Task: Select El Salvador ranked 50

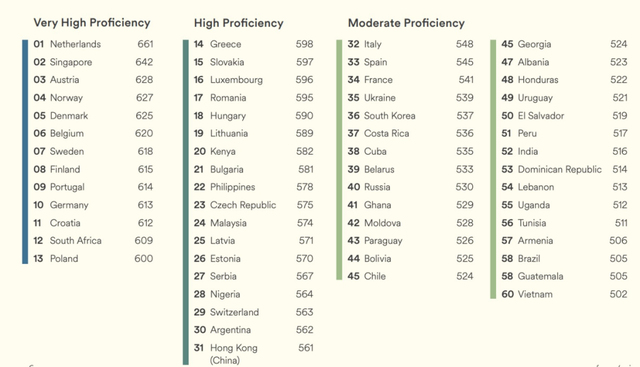Action: [x=564, y=116]
